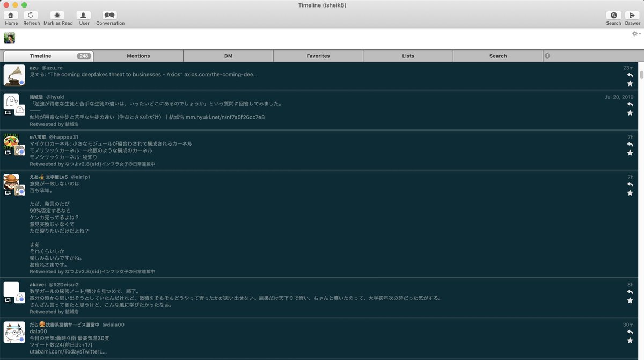Click the 'Retweeted by' line under akavei's tweet
This screenshot has width=644, height=360.
coord(54,312)
